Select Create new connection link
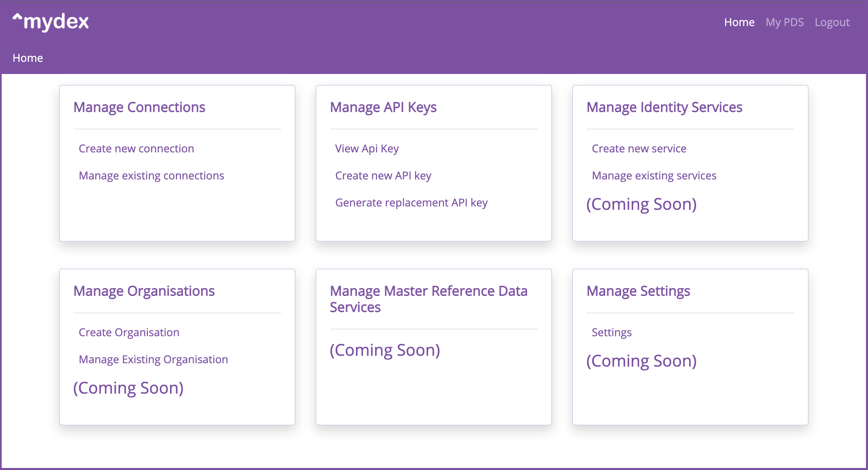 coord(137,148)
